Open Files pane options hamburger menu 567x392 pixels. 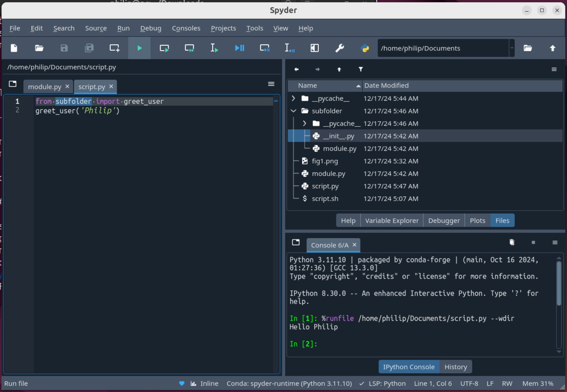pyautogui.click(x=554, y=69)
